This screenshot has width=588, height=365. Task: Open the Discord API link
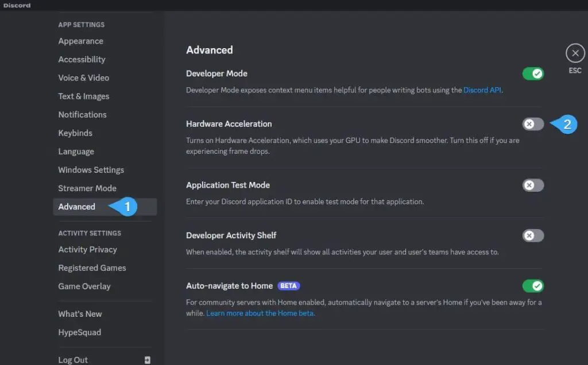tap(481, 90)
